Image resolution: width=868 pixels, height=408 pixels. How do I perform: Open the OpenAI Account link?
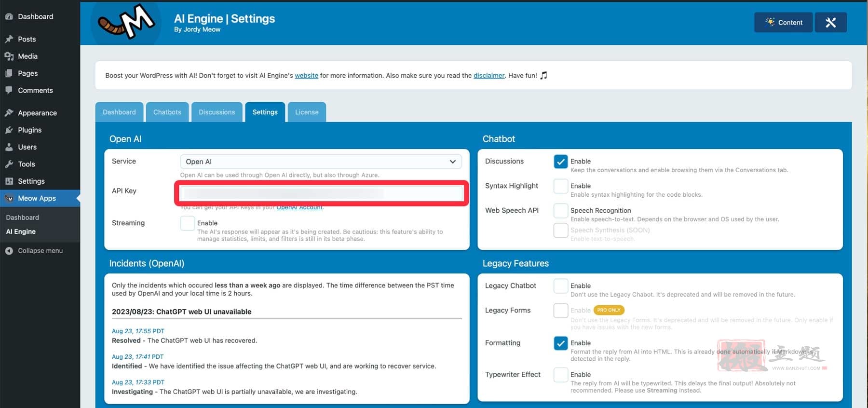(x=299, y=207)
